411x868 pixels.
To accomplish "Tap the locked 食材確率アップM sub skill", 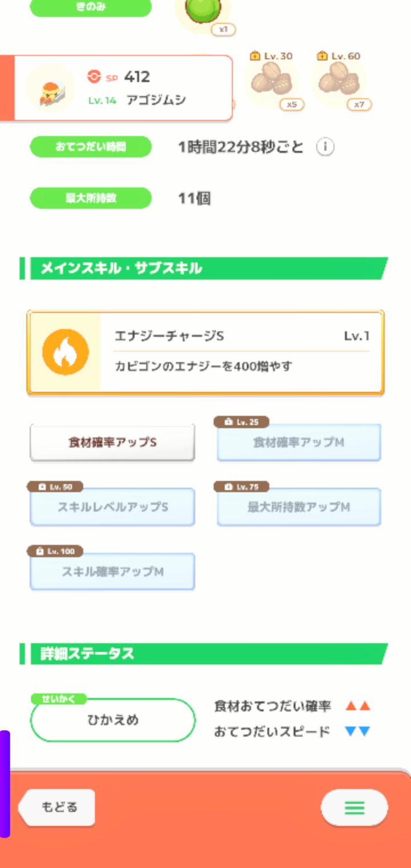I will 299,443.
